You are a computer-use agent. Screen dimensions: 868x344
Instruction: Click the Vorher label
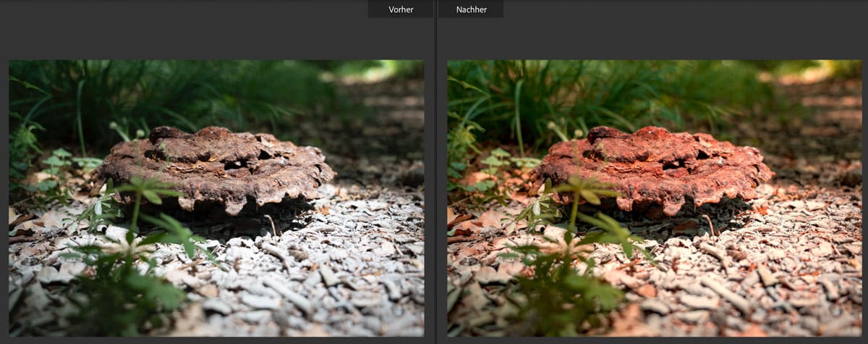[401, 9]
